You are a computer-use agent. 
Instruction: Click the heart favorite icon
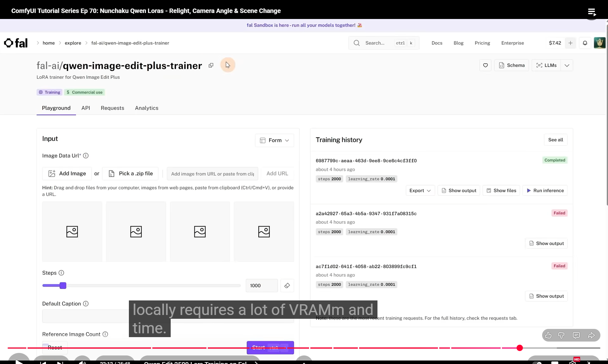coord(485,65)
